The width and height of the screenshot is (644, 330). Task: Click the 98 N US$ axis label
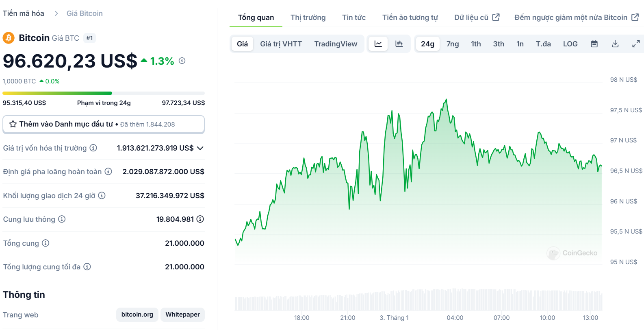[x=624, y=80]
